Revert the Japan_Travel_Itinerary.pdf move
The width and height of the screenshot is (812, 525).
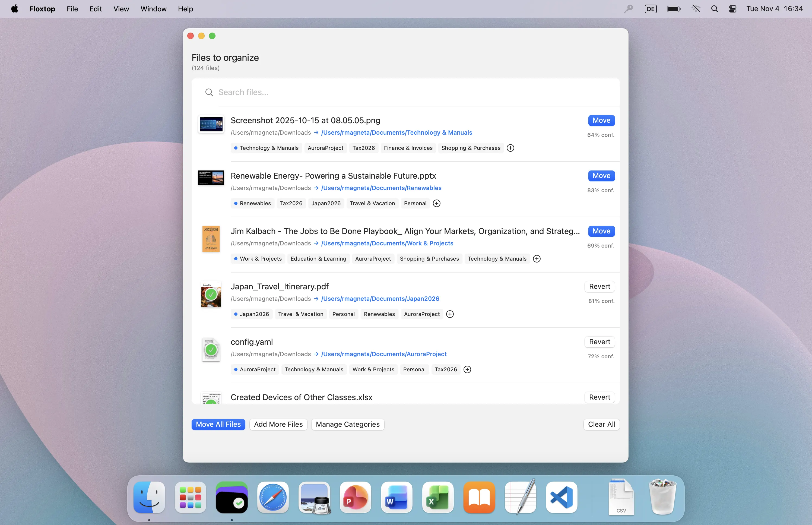(600, 287)
